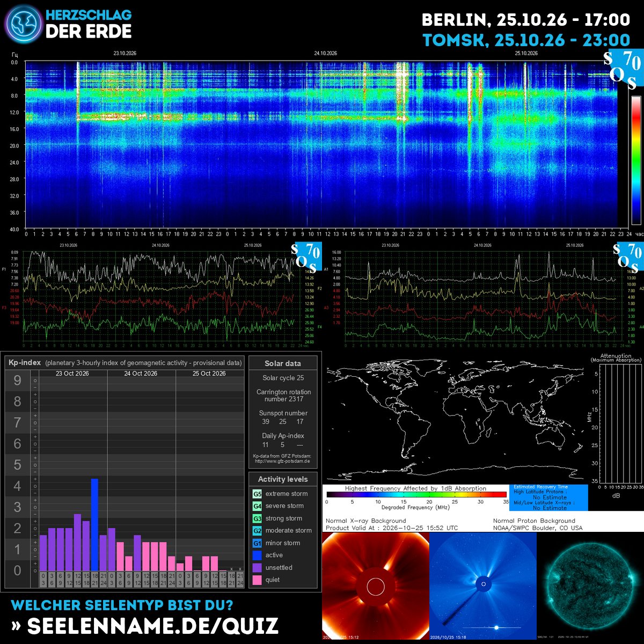Select the 23 Oct 2026 Kp column header

pyautogui.click(x=72, y=374)
